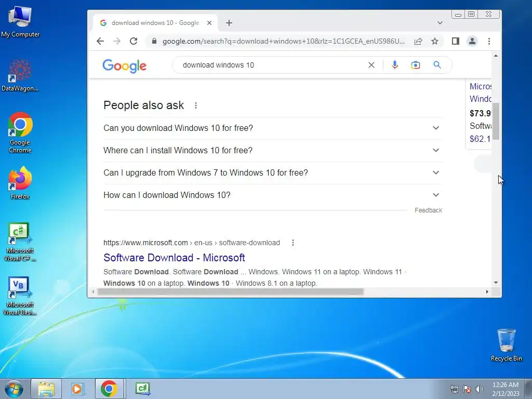
Task: Open the Microsoft Windows shopping ad link
Action: 481,92
